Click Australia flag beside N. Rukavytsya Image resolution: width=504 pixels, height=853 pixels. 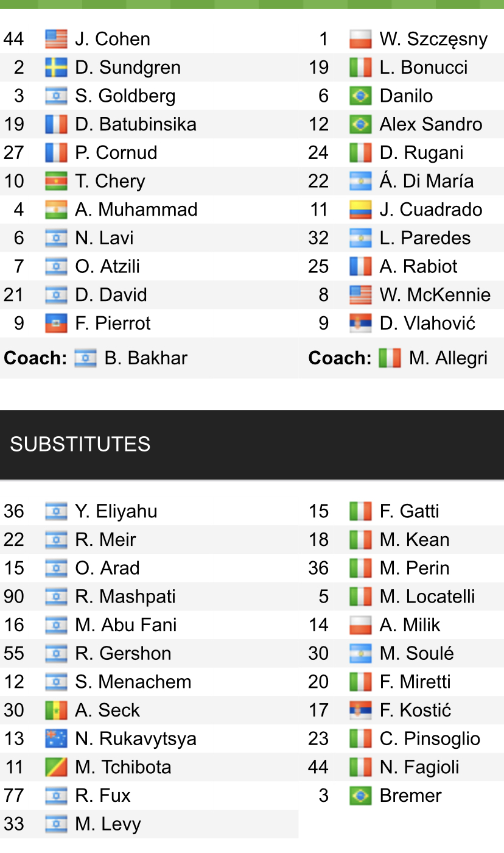tap(56, 739)
